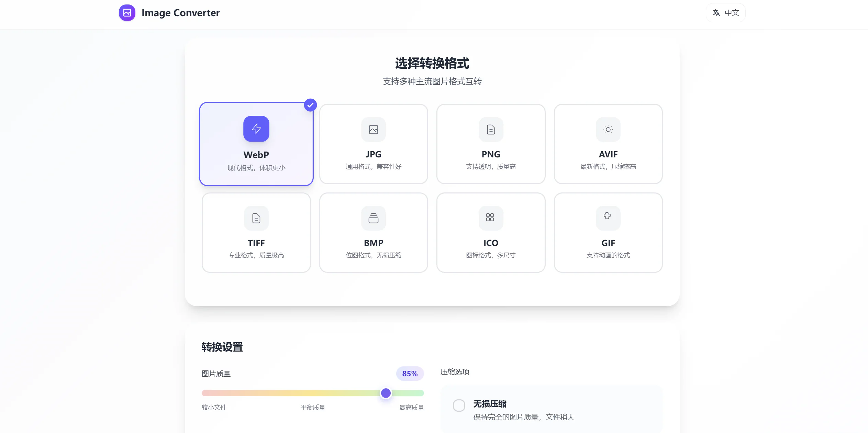
Task: Choose the AVIF sun icon
Action: coord(608,130)
